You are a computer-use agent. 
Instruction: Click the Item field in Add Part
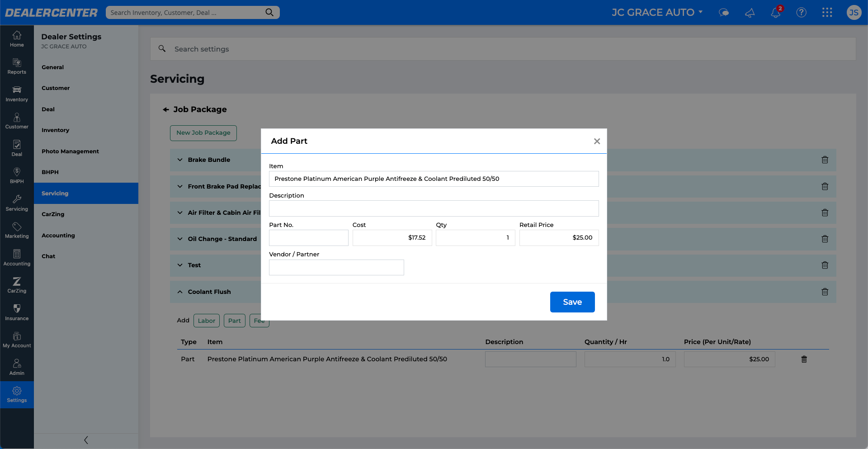[434, 179]
